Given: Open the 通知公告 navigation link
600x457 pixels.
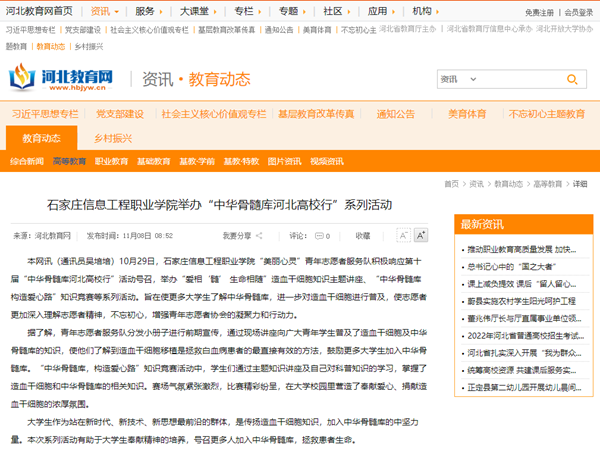Looking at the screenshot, I should pyautogui.click(x=395, y=113).
